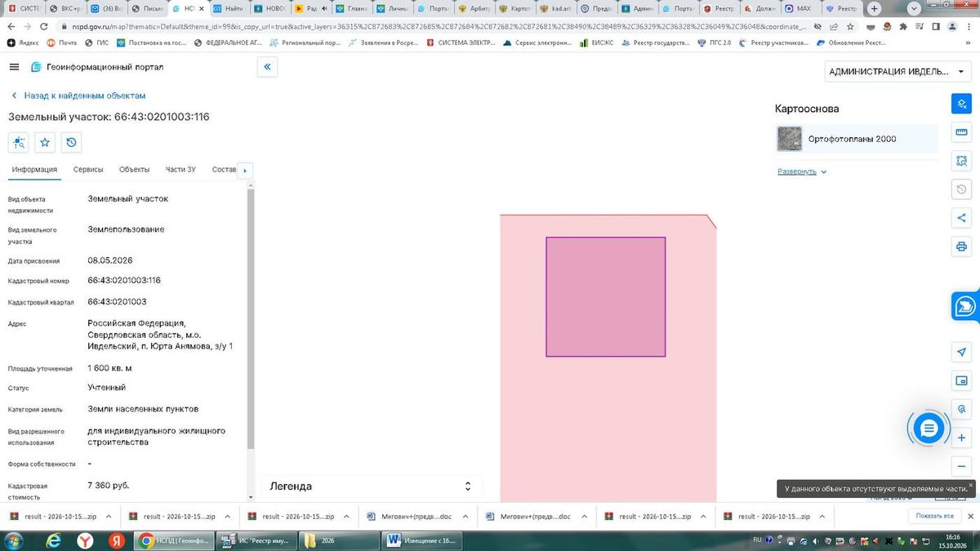Collapse the left info panel with double-chevron
The image size is (980, 551).
[x=268, y=67]
